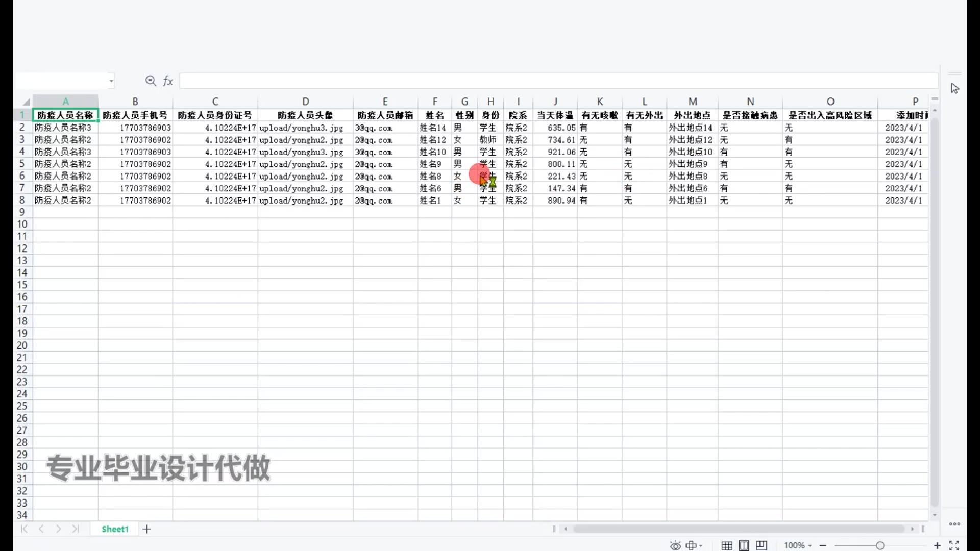Click the select-all corner triangle
This screenshot has height=551, width=980.
point(26,102)
